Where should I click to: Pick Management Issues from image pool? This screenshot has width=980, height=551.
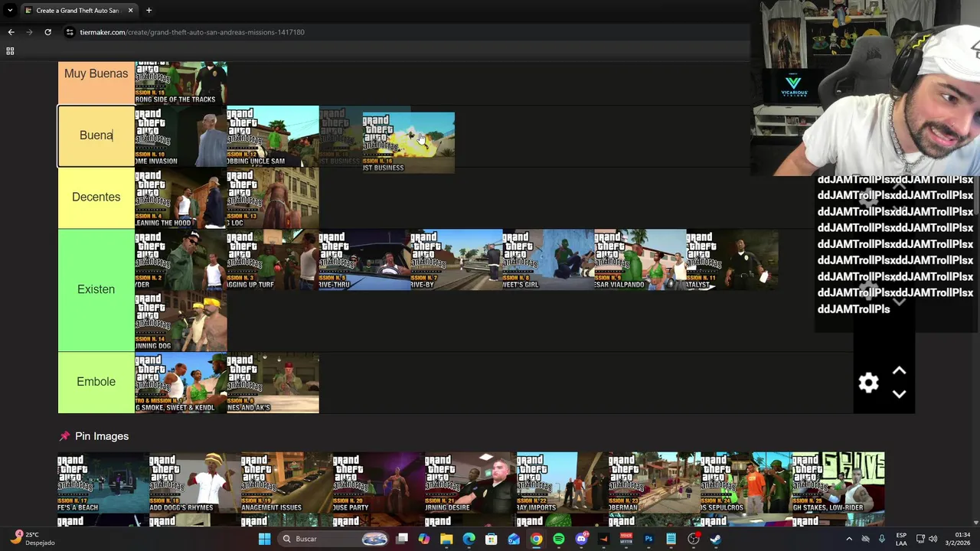(x=287, y=483)
